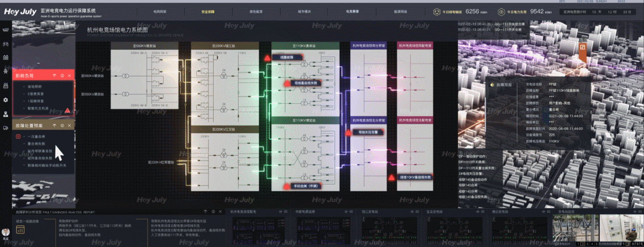Click the info icon on 影响负荷 panel
This screenshot has width=644, height=247.
[62, 75]
